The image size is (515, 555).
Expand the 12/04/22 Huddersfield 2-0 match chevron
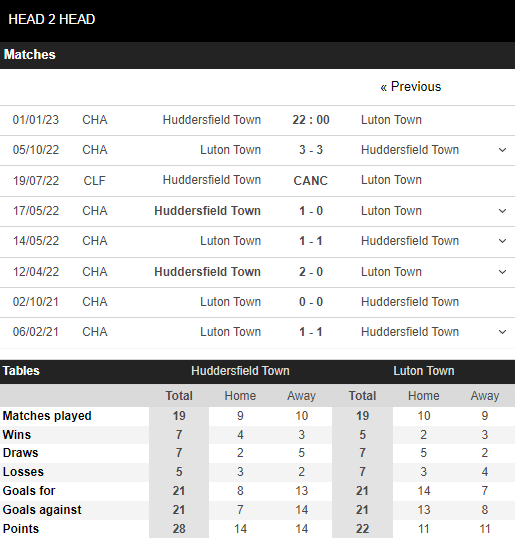coord(502,272)
